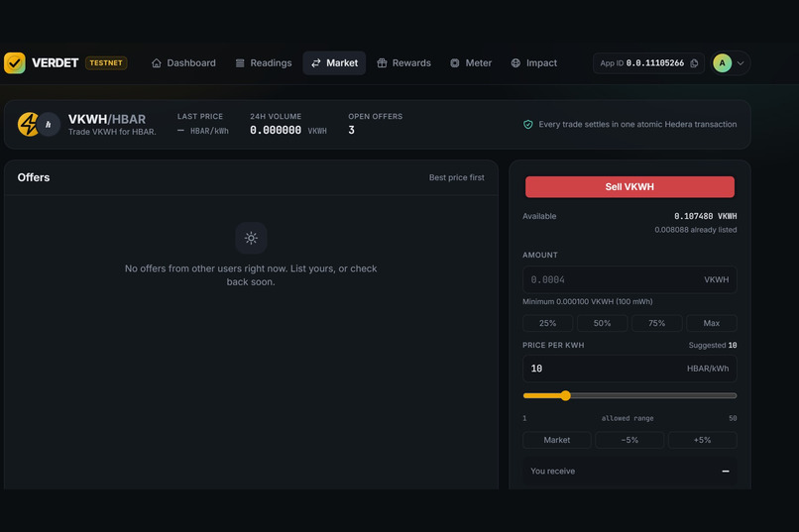
Task: Click the Amount VKWH input field
Action: [629, 279]
